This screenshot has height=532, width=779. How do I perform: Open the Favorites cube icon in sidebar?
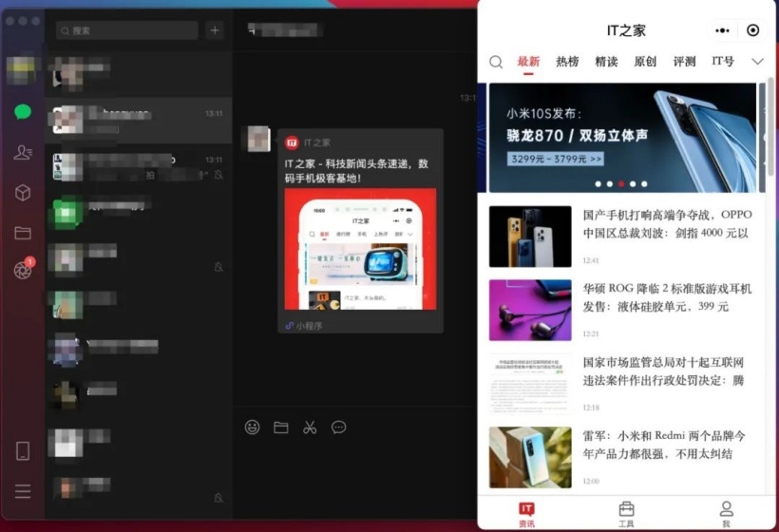(23, 192)
